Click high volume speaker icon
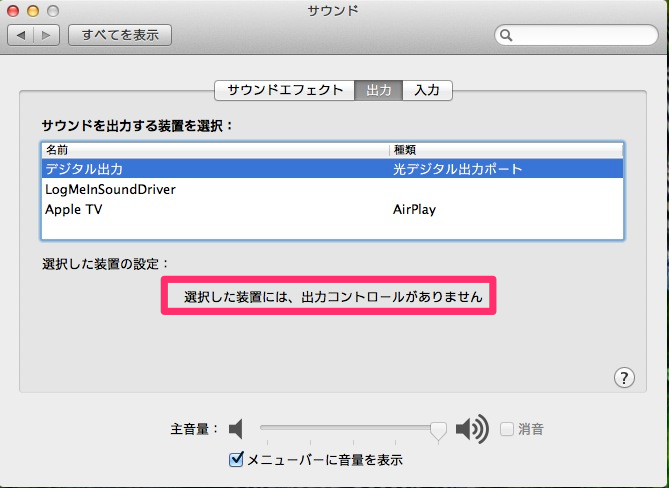The width and height of the screenshot is (669, 488). [472, 429]
